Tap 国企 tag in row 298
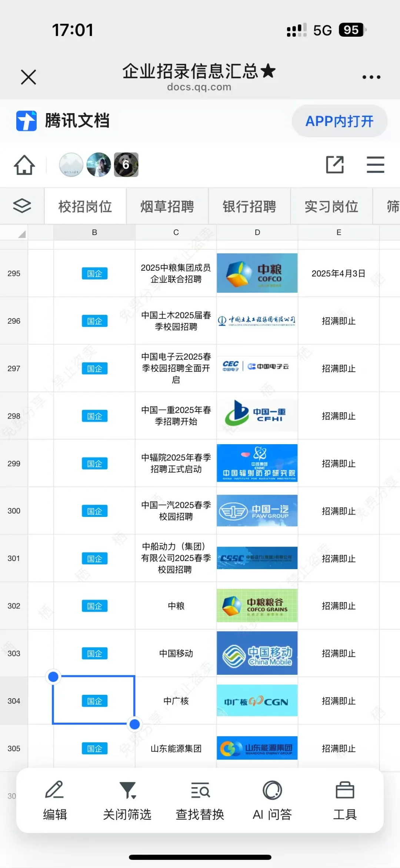Viewport: 400px width, 868px height. (94, 416)
